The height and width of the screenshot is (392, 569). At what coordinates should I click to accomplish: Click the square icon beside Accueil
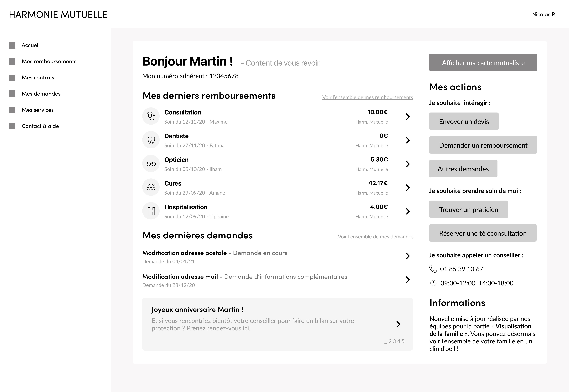[12, 45]
